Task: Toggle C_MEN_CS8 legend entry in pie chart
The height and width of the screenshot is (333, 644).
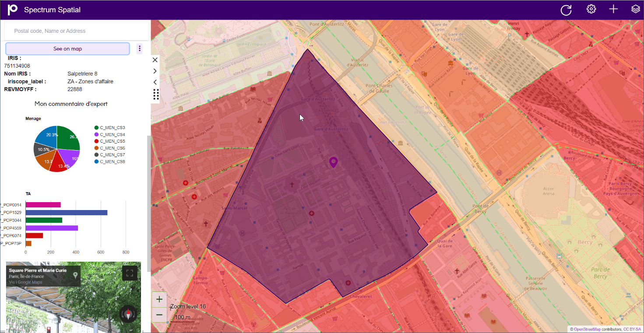Action: pos(109,161)
